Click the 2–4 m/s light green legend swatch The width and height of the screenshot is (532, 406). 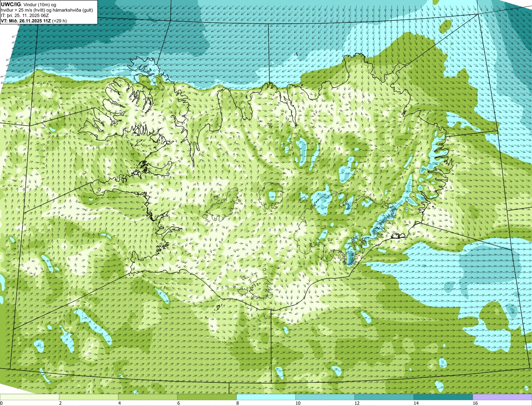click(x=89, y=397)
